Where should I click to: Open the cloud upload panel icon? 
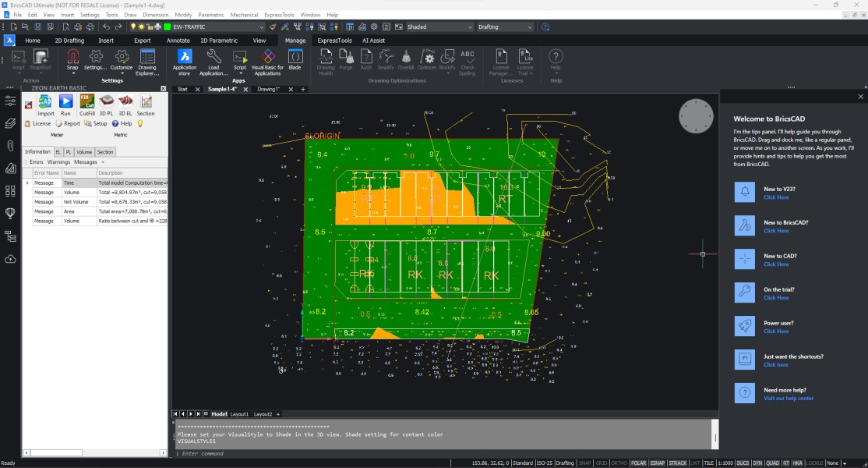coord(10,259)
